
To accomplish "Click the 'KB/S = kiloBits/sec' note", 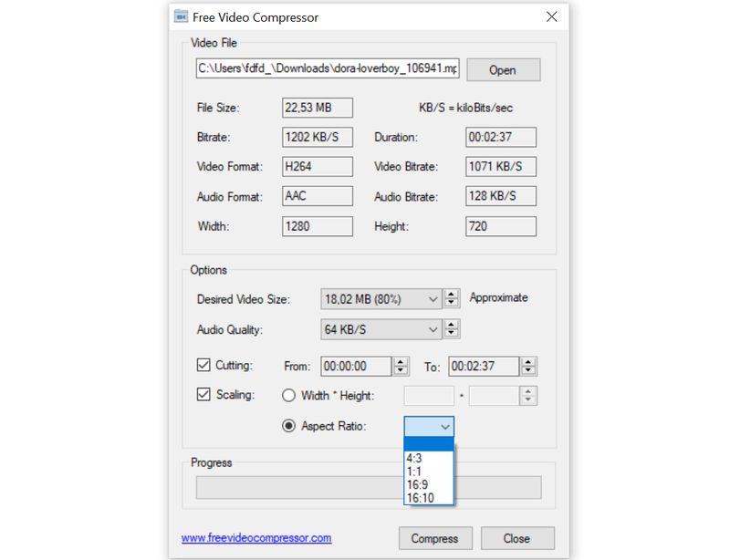I will 466,108.
